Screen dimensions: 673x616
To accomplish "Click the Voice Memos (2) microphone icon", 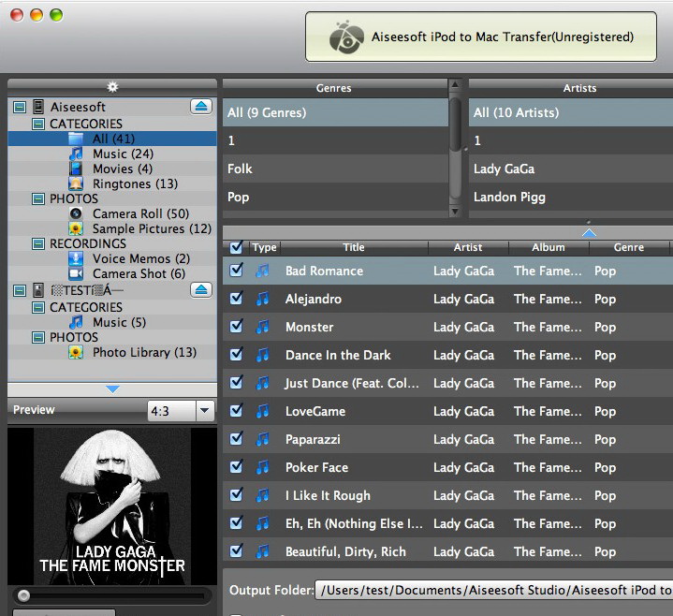I will click(x=76, y=258).
